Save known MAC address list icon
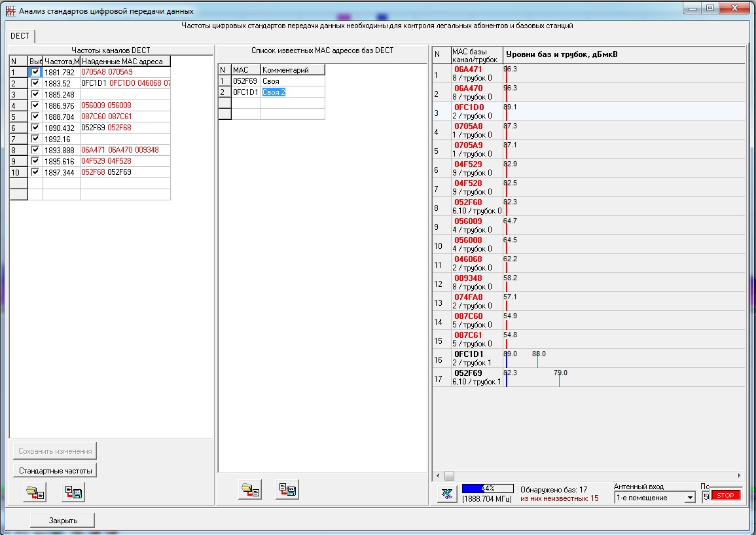The width and height of the screenshot is (756, 535). click(x=287, y=490)
